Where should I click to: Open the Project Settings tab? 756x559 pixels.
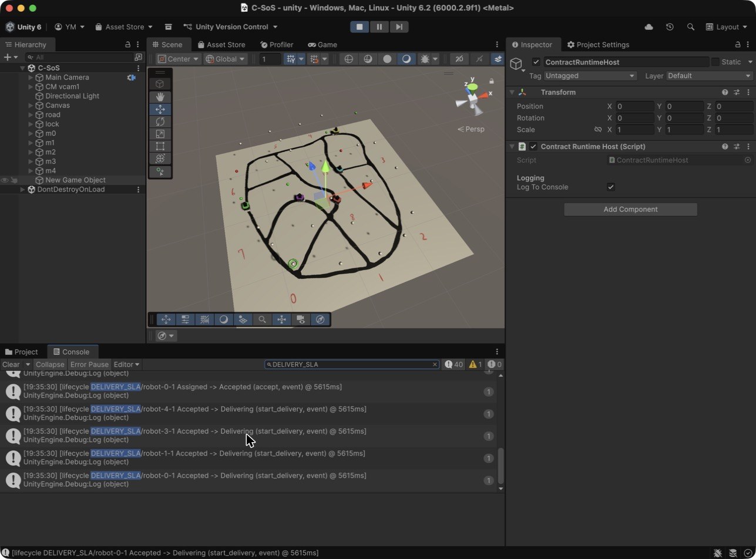(597, 45)
